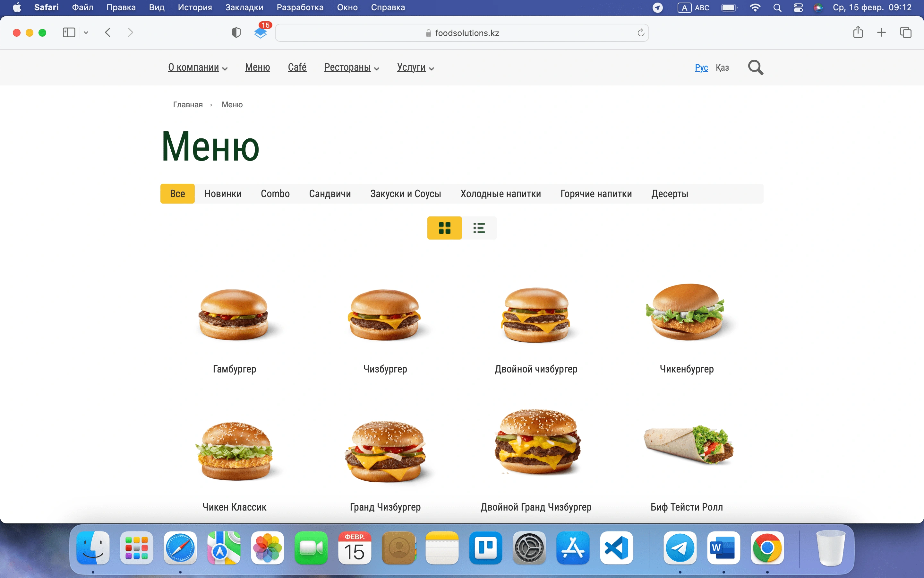
Task: Launch Visual Studio Code from Dock
Action: [616, 548]
